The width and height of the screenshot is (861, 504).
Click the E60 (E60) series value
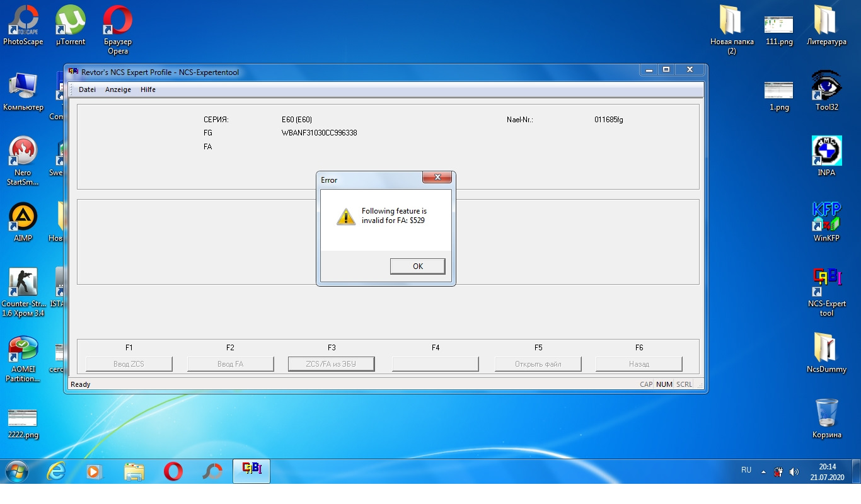click(297, 120)
